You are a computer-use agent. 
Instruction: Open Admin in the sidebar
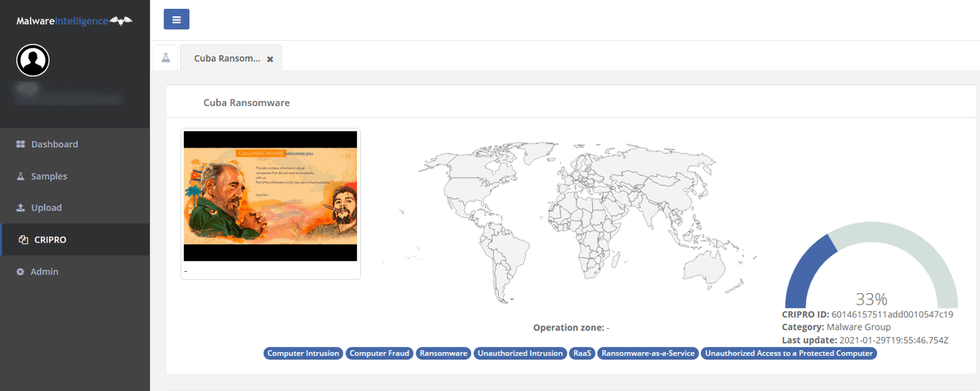point(75,271)
